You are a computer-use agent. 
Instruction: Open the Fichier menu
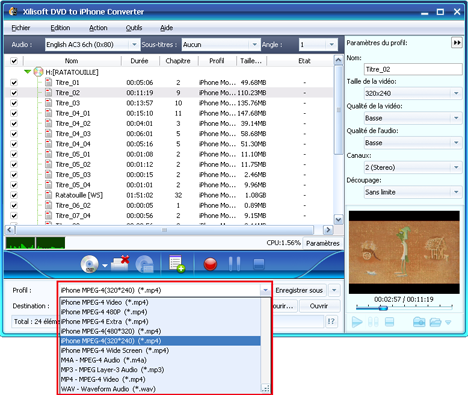(x=21, y=28)
